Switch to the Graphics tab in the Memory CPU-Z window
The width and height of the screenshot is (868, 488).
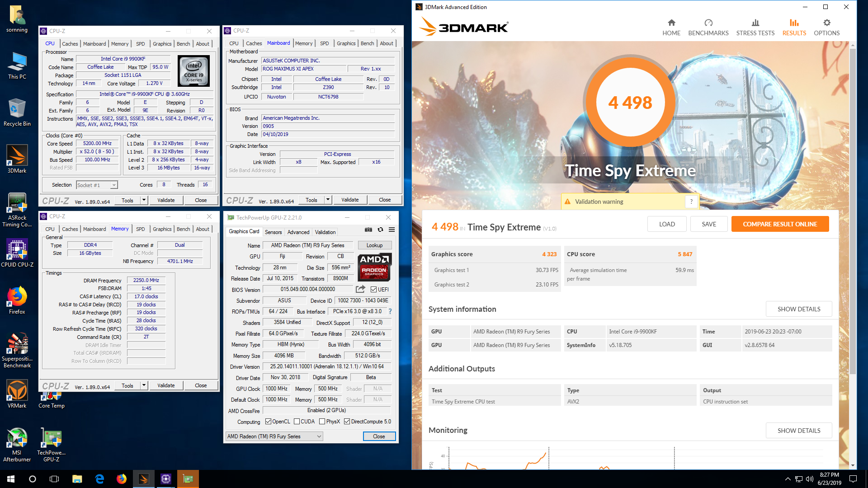point(162,229)
